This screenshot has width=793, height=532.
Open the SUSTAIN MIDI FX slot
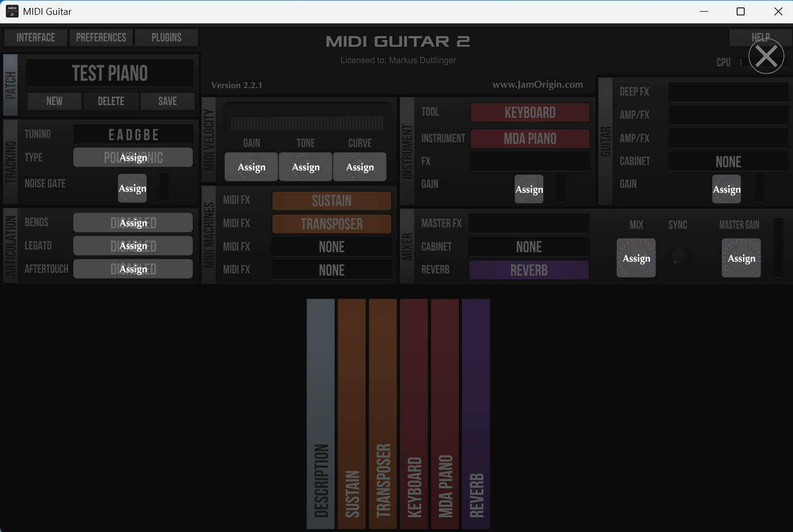[x=332, y=201]
